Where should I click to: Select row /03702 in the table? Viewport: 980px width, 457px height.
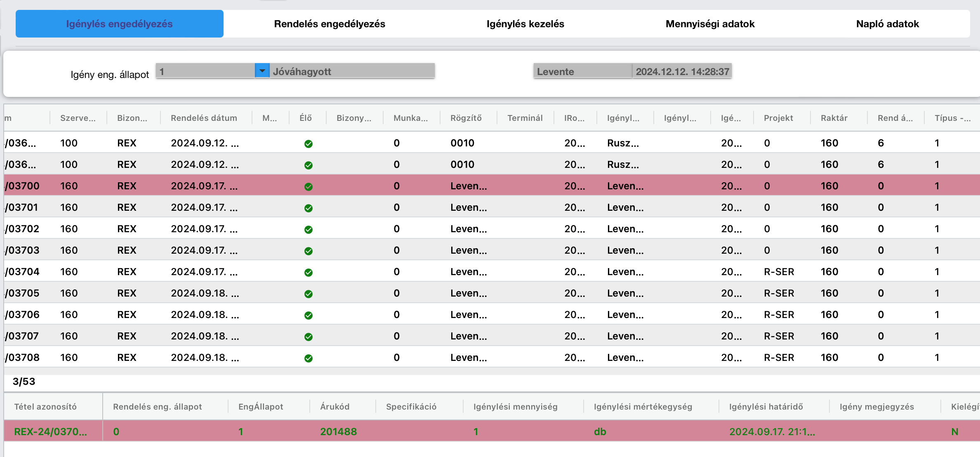492,228
